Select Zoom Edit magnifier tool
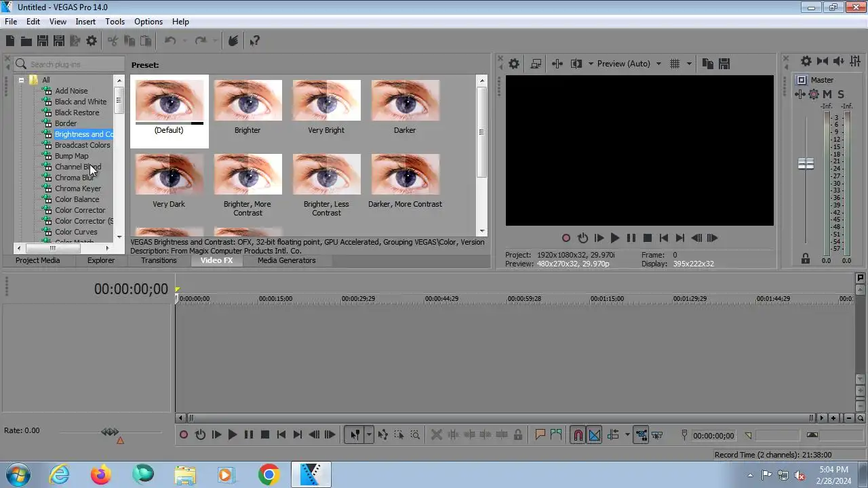Viewport: 868px width, 488px height. click(416, 435)
